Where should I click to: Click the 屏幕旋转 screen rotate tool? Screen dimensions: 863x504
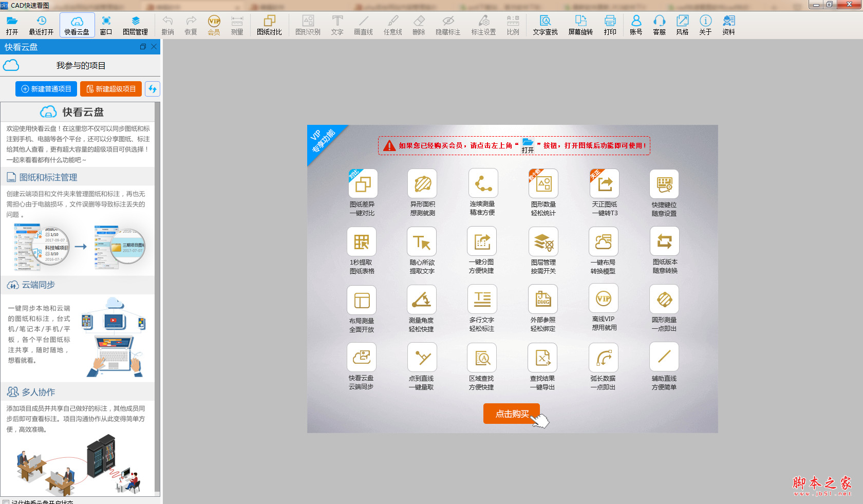(x=580, y=25)
